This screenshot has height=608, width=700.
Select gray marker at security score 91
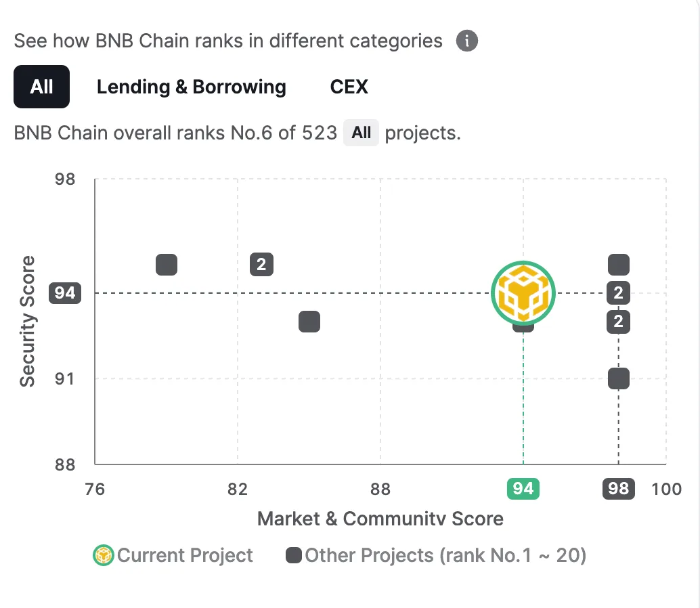coord(619,378)
